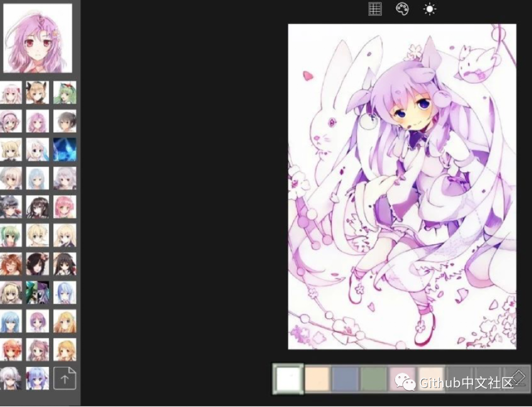
Task: Click the purple bunny-girl canvas illustration
Action: [402, 186]
